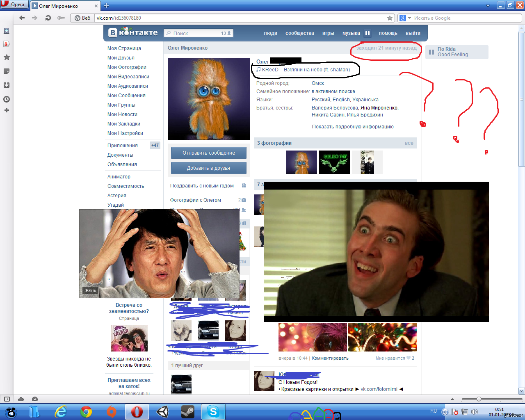Open the green GELEO 747 photo thumbnail
Image resolution: width=525 pixels, height=420 pixels.
[334, 162]
